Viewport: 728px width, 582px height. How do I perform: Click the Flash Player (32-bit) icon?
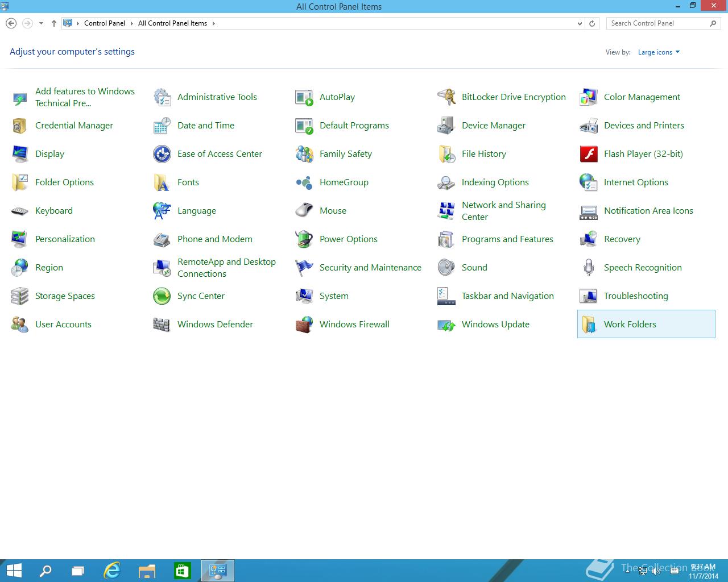coord(589,154)
